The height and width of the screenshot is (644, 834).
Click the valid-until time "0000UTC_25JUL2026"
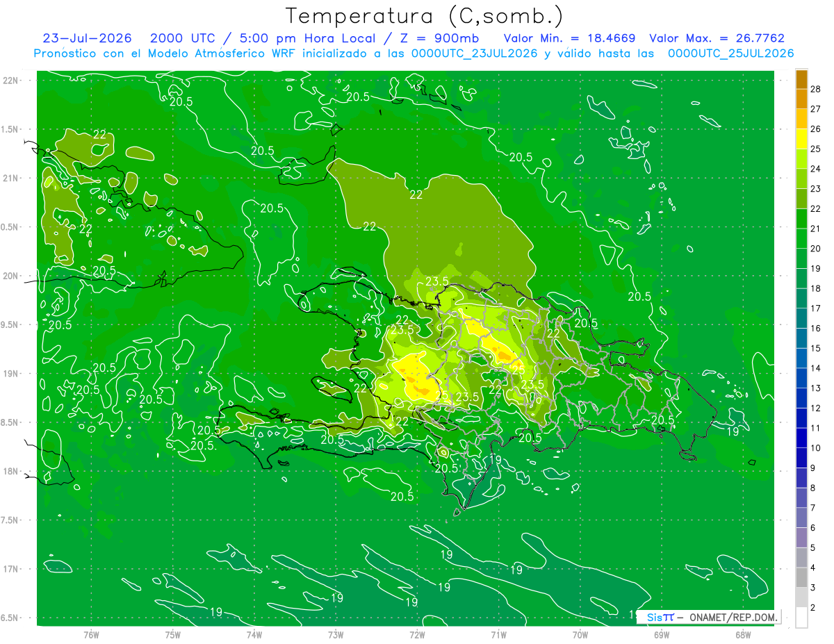[x=730, y=53]
